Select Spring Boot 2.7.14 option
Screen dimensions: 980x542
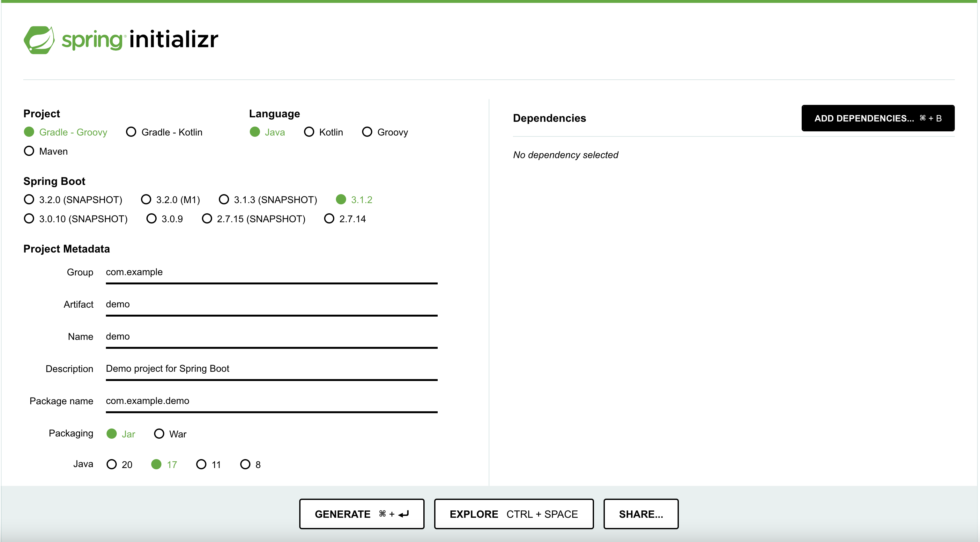329,218
